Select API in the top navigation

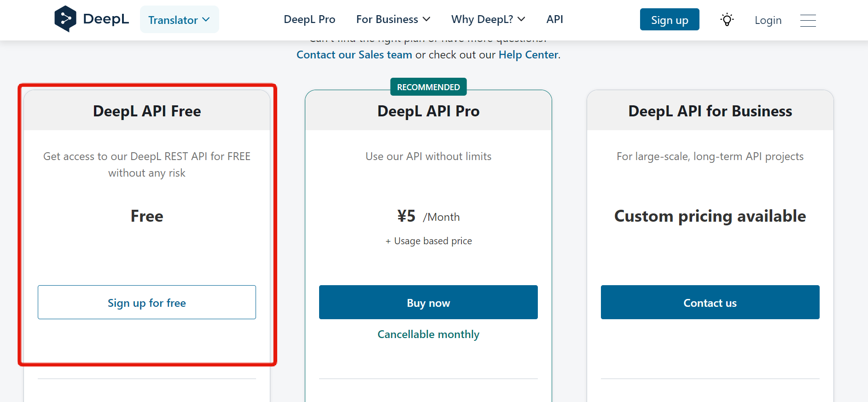pyautogui.click(x=554, y=19)
